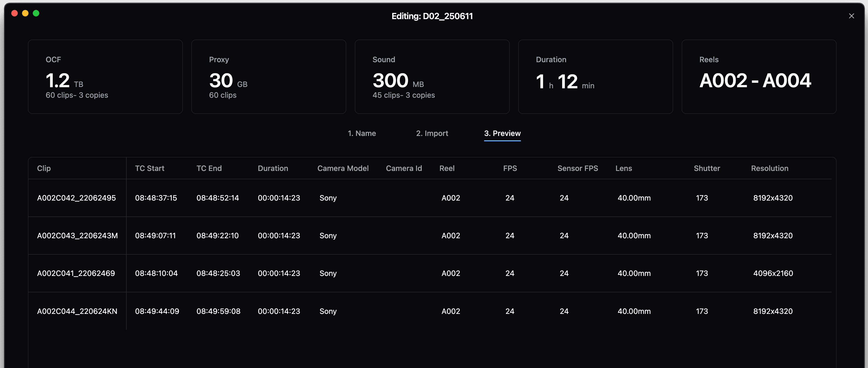
Task: Switch to the 1. Name tab
Action: tap(362, 133)
